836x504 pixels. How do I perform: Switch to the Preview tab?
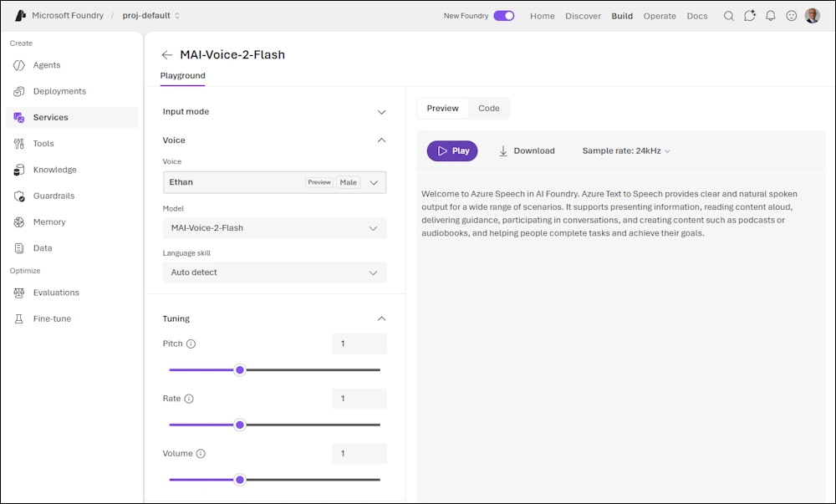(442, 108)
